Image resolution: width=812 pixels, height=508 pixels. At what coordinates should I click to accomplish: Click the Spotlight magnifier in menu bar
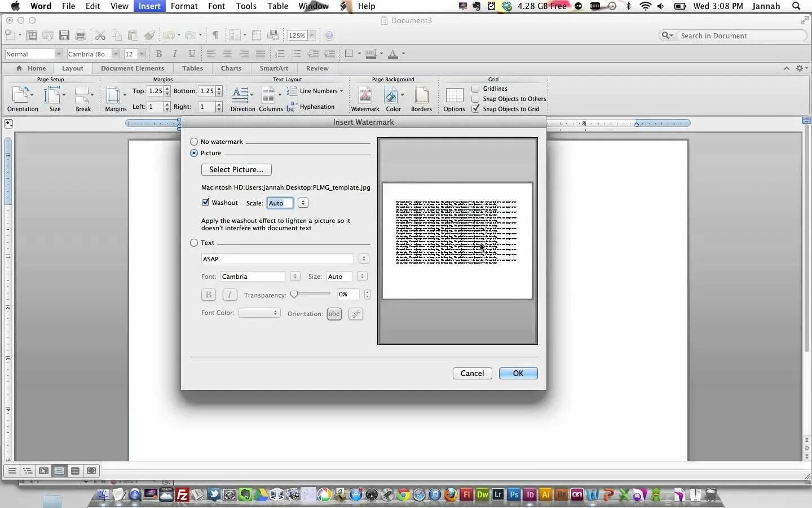(796, 6)
